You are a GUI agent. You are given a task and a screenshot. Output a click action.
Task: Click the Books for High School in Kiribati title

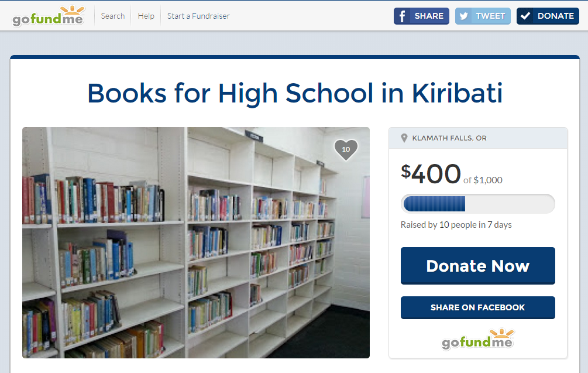pos(295,94)
